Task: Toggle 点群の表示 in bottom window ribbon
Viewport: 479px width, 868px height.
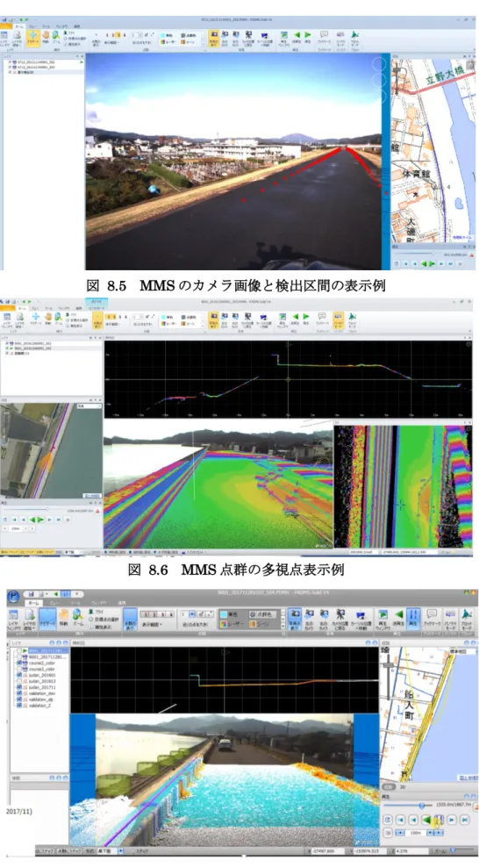Action: click(130, 620)
